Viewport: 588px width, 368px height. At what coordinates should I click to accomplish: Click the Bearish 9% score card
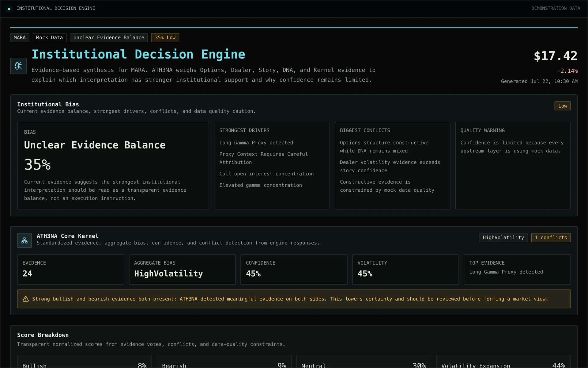point(224,362)
